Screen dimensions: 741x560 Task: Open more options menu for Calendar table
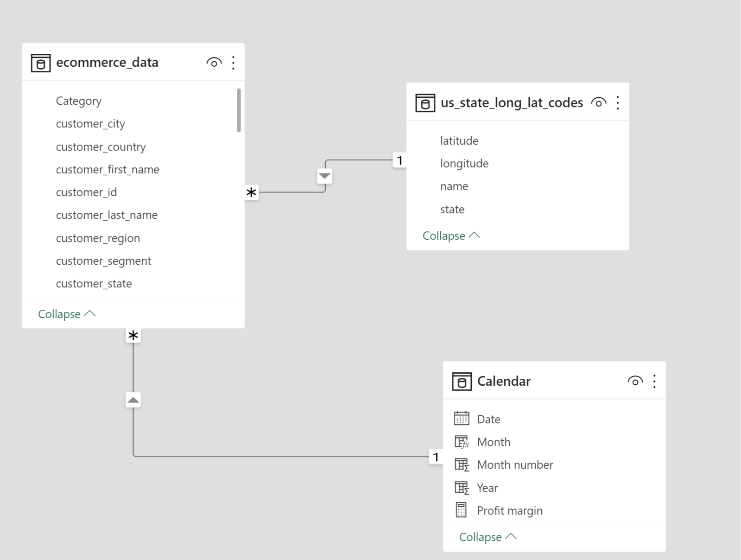point(654,381)
